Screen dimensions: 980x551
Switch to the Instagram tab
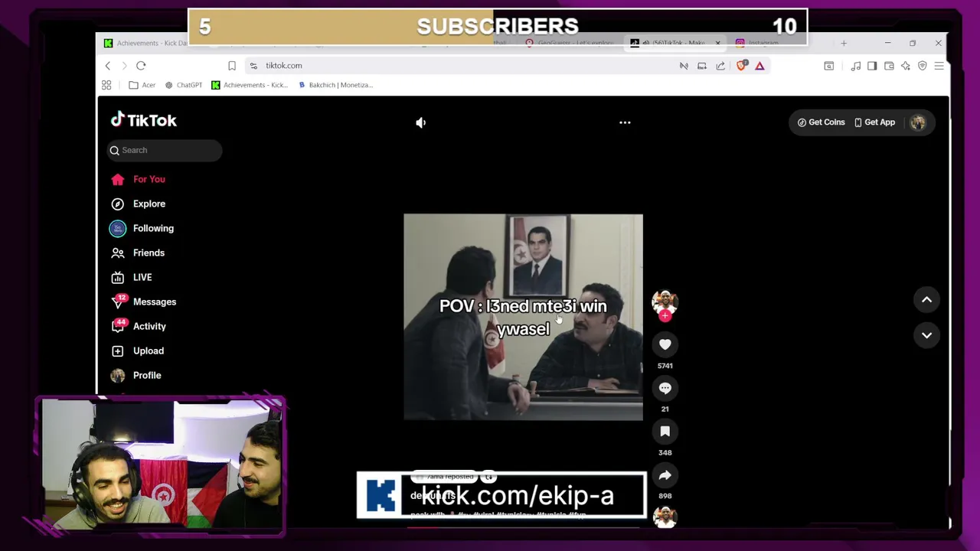[x=758, y=43]
